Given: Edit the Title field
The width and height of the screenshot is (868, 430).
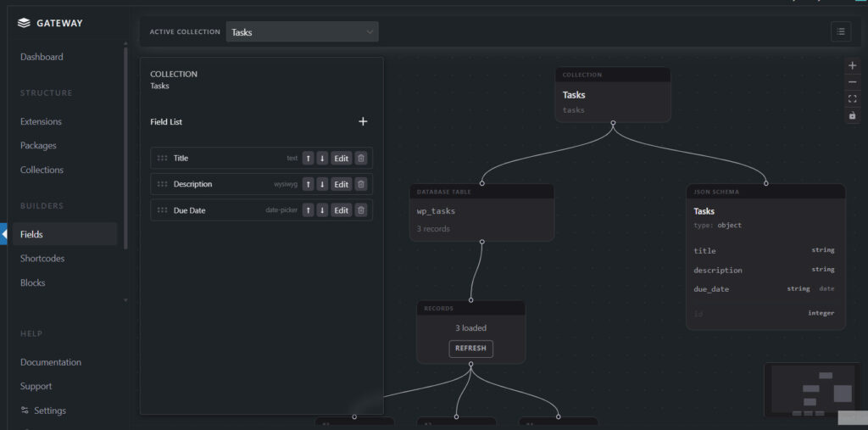Looking at the screenshot, I should (342, 159).
